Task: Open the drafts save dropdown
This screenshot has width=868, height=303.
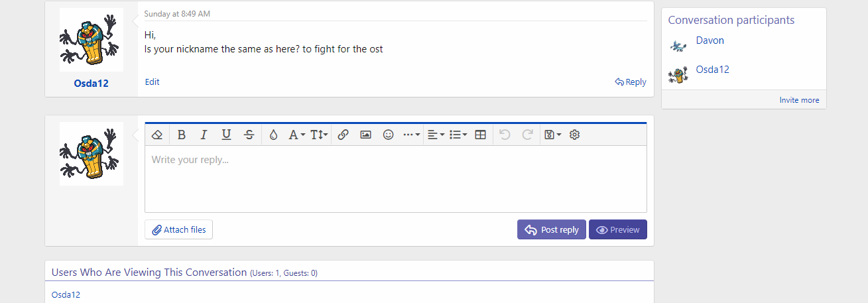Action: pyautogui.click(x=552, y=135)
